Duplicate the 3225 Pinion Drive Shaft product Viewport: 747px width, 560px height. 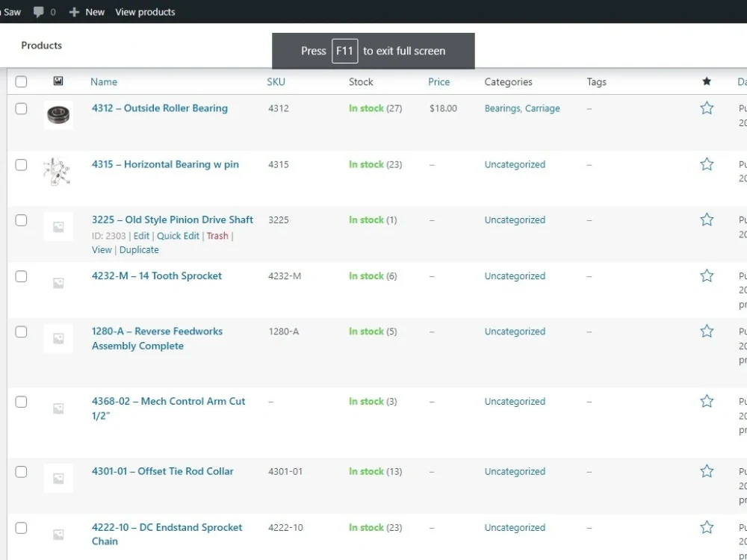139,249
